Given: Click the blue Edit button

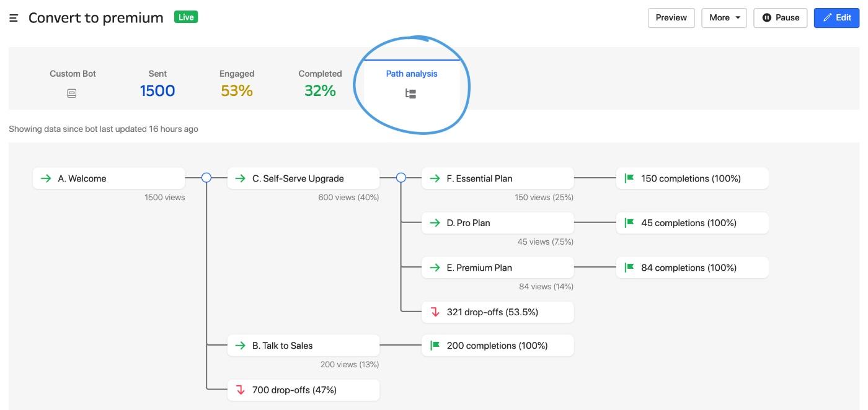Looking at the screenshot, I should pos(836,18).
